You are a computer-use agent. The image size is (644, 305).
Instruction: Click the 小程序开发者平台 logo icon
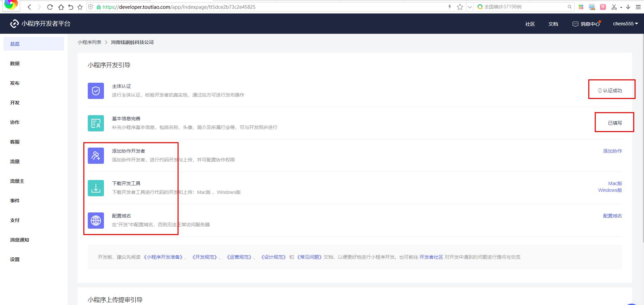(x=14, y=24)
